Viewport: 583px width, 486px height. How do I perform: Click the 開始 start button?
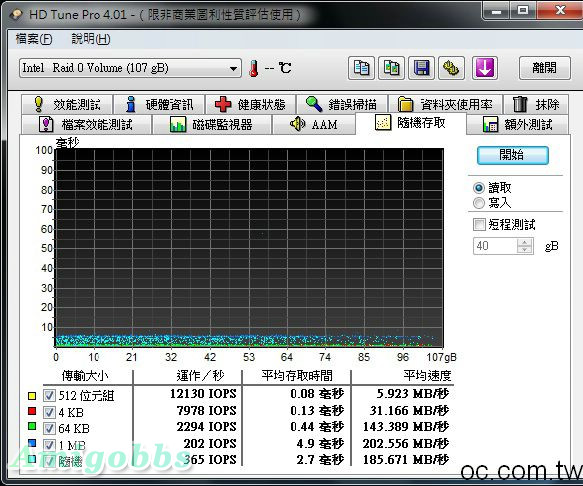coord(512,155)
